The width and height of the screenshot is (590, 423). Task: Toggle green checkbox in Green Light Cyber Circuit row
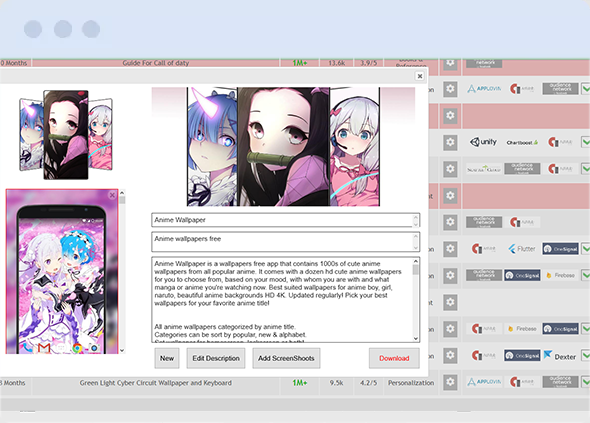point(586,382)
